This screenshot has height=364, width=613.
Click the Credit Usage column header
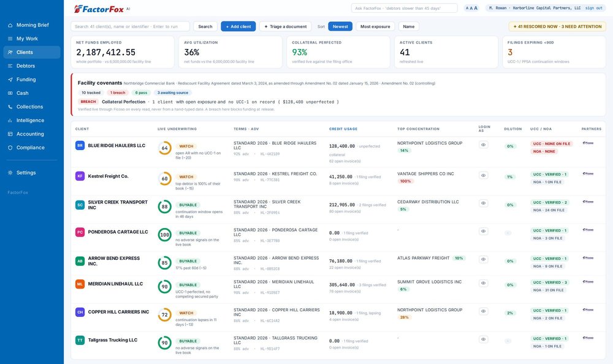pyautogui.click(x=343, y=129)
